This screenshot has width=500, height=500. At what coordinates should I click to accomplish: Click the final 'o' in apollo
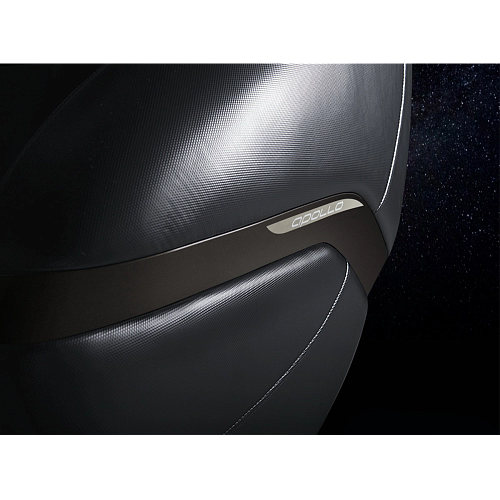coord(338,207)
